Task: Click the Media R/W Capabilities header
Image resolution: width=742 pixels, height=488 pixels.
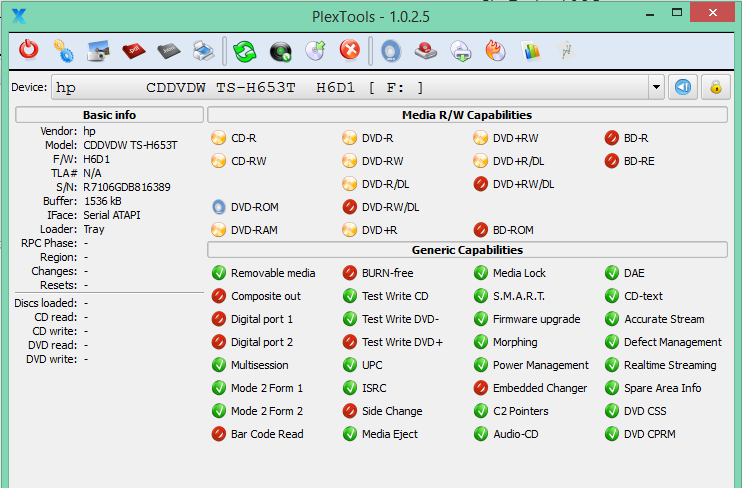Action: tap(467, 115)
